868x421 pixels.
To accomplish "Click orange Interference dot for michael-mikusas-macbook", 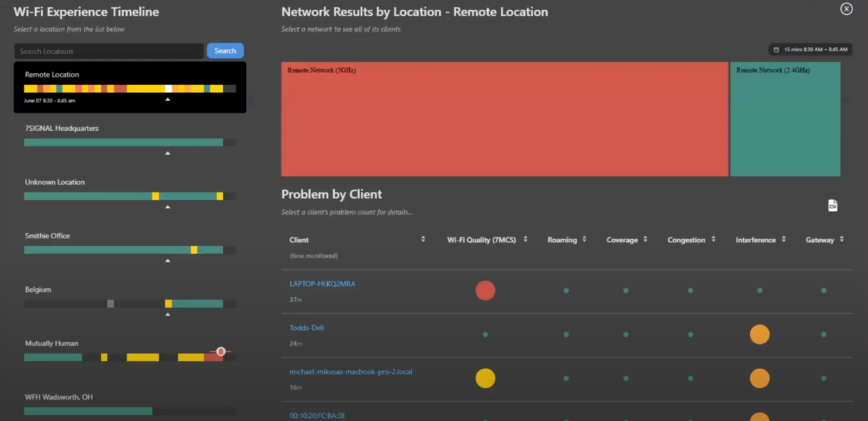I will coord(759,378).
